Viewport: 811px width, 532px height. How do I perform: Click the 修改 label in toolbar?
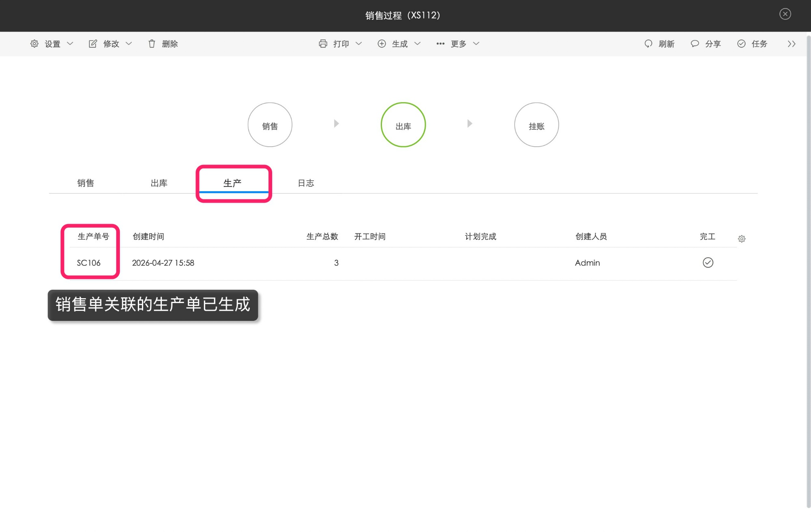pyautogui.click(x=111, y=44)
